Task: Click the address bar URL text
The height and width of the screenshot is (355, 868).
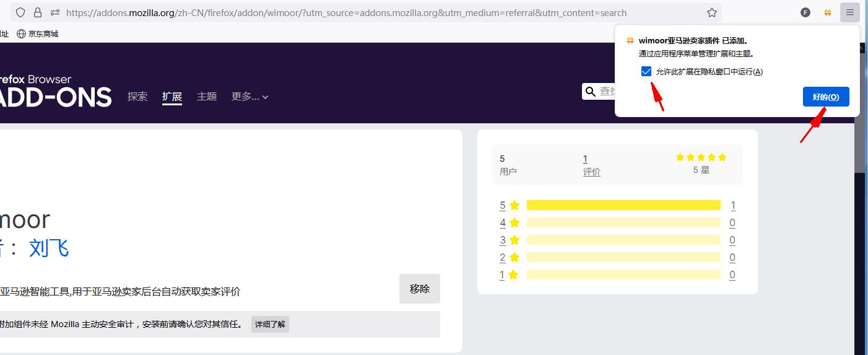Action: (x=346, y=12)
